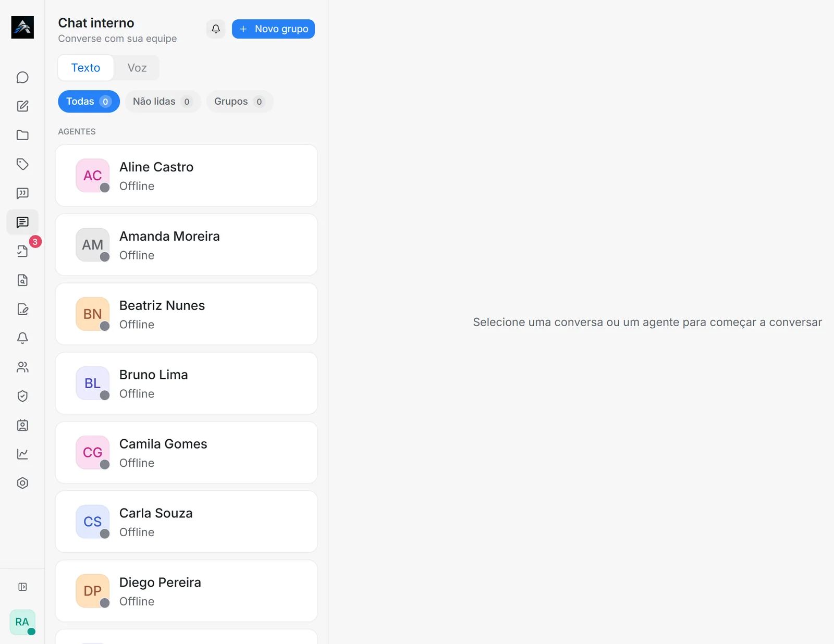Open chat with Aline Castro
The image size is (834, 644).
[187, 176]
